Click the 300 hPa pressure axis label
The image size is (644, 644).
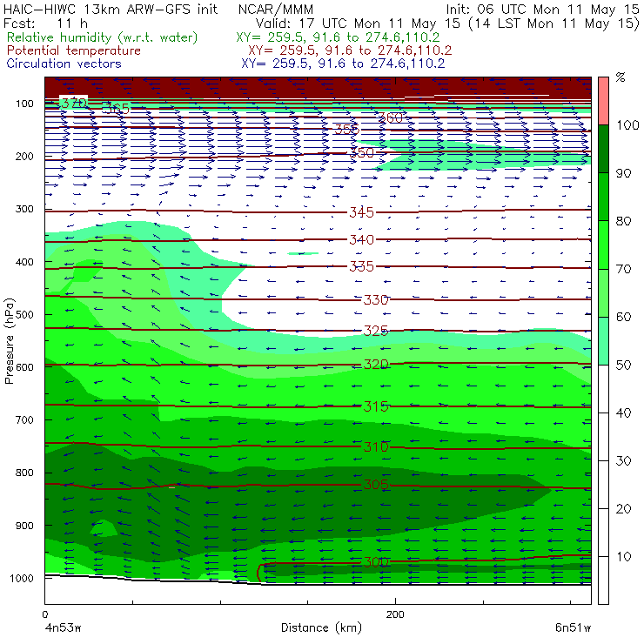[x=24, y=209]
